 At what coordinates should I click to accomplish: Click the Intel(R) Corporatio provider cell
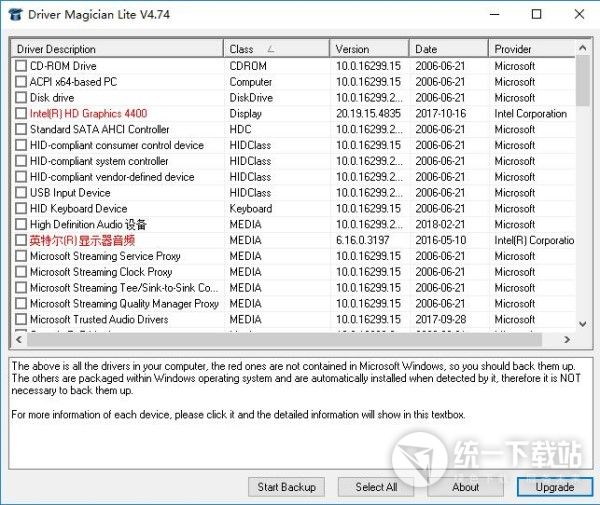tap(534, 240)
